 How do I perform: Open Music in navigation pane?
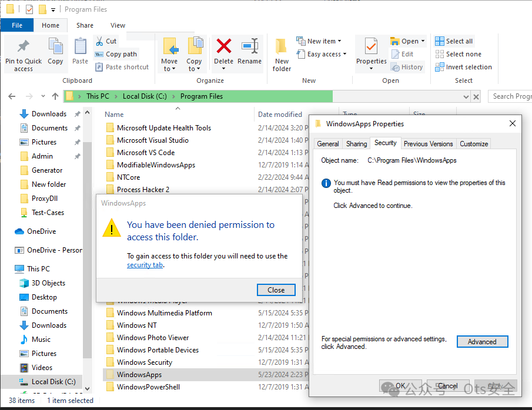click(41, 339)
